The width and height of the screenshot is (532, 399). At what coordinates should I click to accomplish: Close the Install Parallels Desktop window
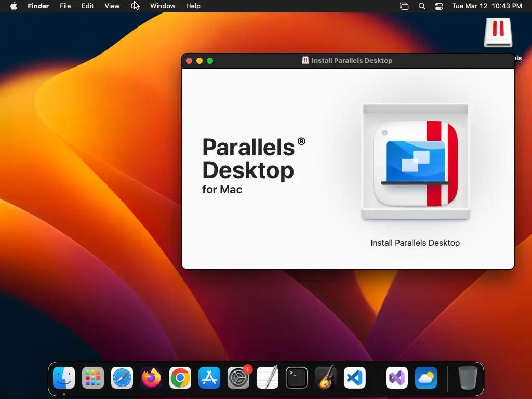189,61
